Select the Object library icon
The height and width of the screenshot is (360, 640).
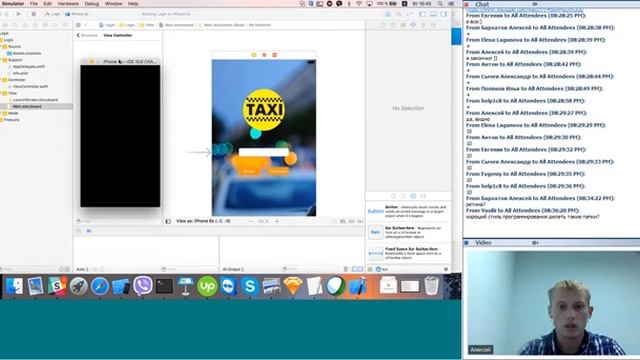click(413, 196)
